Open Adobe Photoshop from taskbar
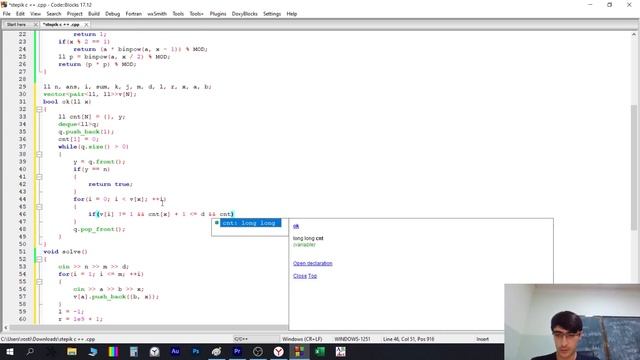Screen dimensions: 640x360 pos(196,351)
